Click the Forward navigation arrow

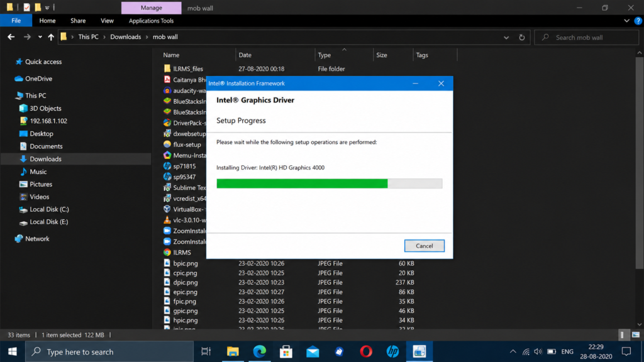coord(27,37)
